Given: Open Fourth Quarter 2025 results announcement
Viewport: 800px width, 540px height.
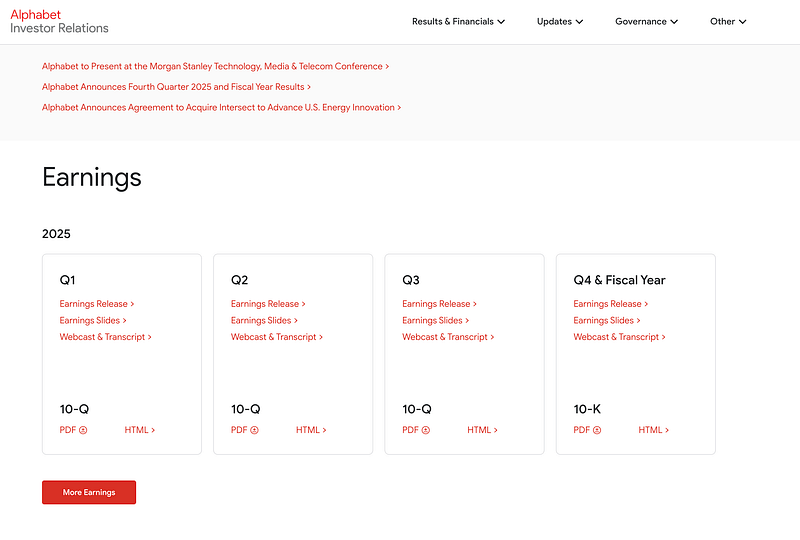Looking at the screenshot, I should click(x=176, y=87).
